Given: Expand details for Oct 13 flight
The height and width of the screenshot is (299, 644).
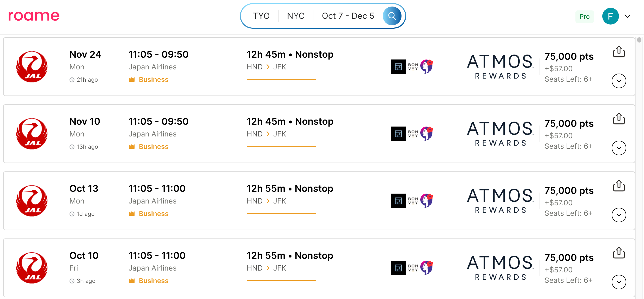Looking at the screenshot, I should click(619, 215).
